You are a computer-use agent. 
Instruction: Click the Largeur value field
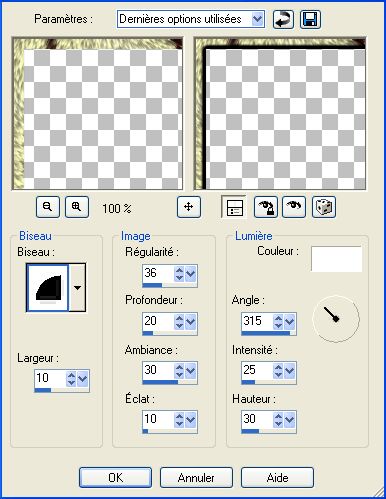pyautogui.click(x=50, y=378)
